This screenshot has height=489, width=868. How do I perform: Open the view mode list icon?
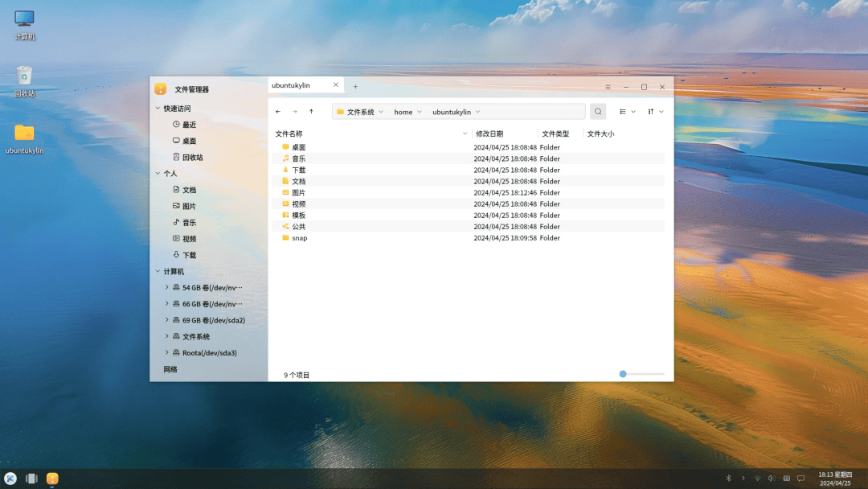623,112
